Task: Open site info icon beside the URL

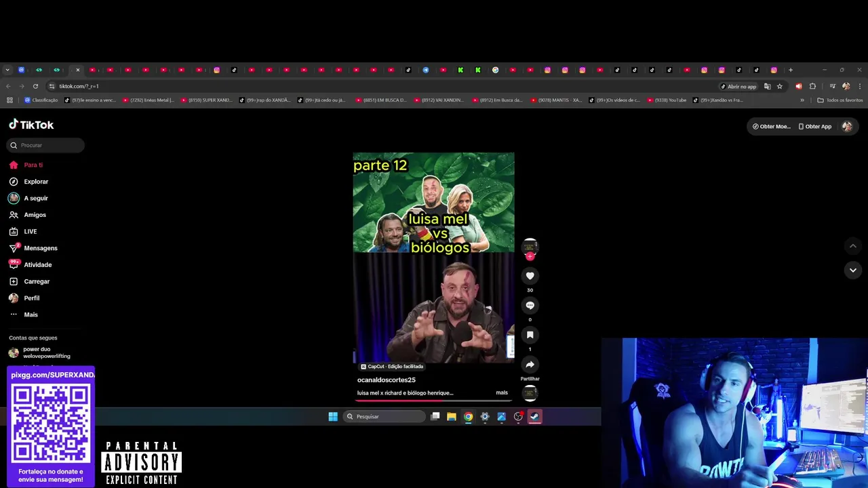Action: point(52,86)
